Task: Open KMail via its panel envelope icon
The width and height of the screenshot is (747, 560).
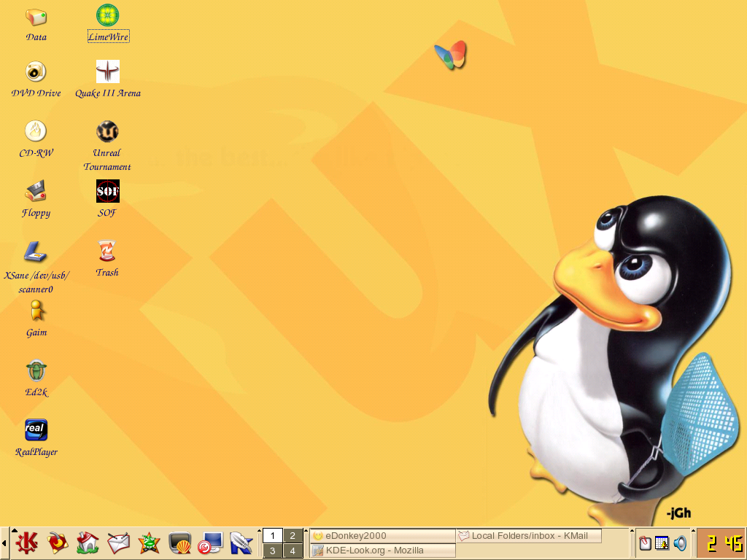Action: coord(117,543)
